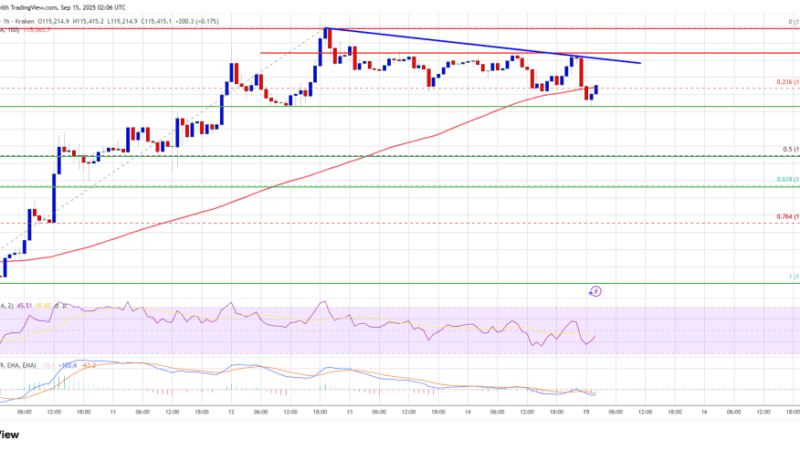800x450 pixels.
Task: Click the 'Kraken' exchange label
Action: pyautogui.click(x=25, y=21)
